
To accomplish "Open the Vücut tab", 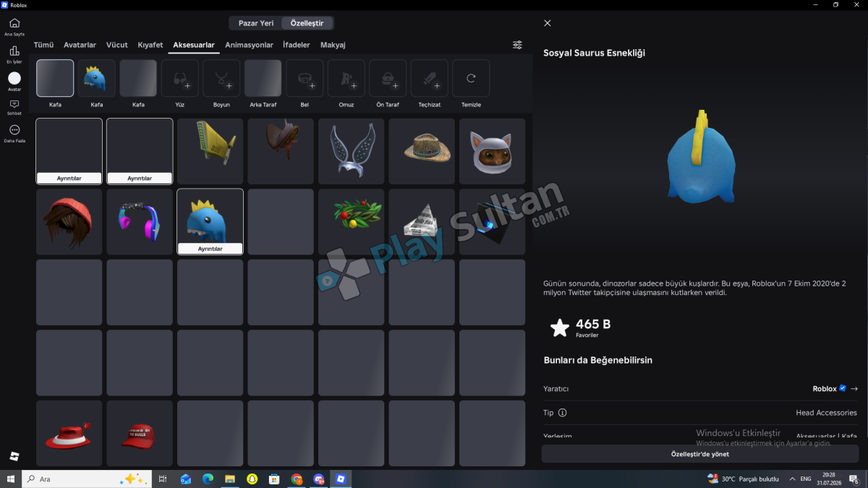I will click(x=117, y=45).
